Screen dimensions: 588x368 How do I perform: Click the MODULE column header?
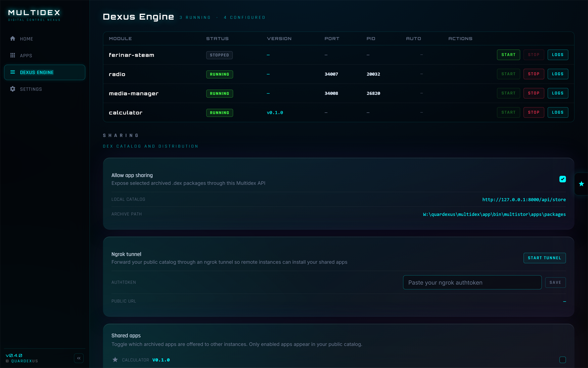pyautogui.click(x=120, y=39)
